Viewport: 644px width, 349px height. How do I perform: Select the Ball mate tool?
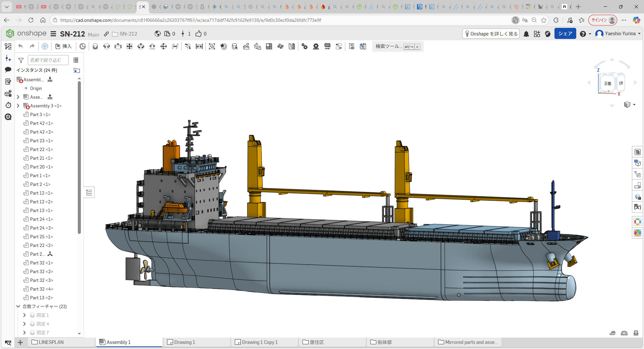coord(164,46)
